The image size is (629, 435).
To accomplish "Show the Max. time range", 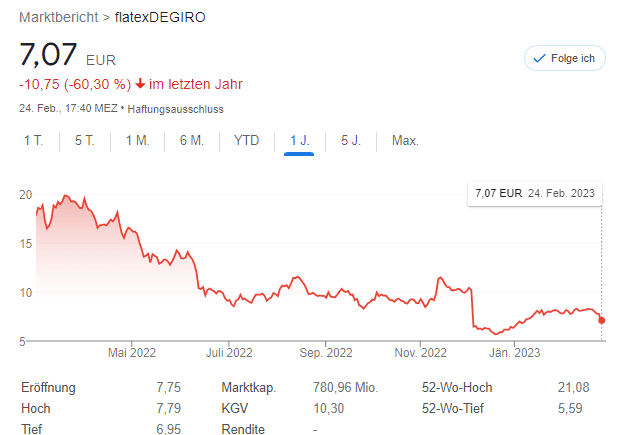I will coord(405,140).
